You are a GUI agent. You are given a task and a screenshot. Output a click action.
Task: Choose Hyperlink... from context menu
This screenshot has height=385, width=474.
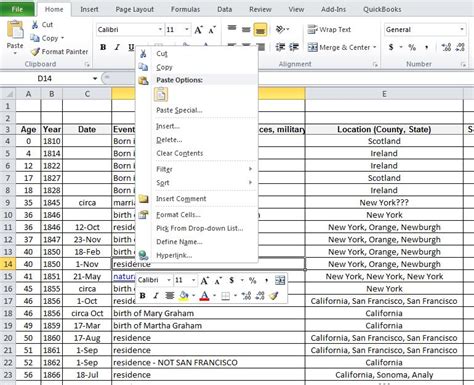[197, 256]
